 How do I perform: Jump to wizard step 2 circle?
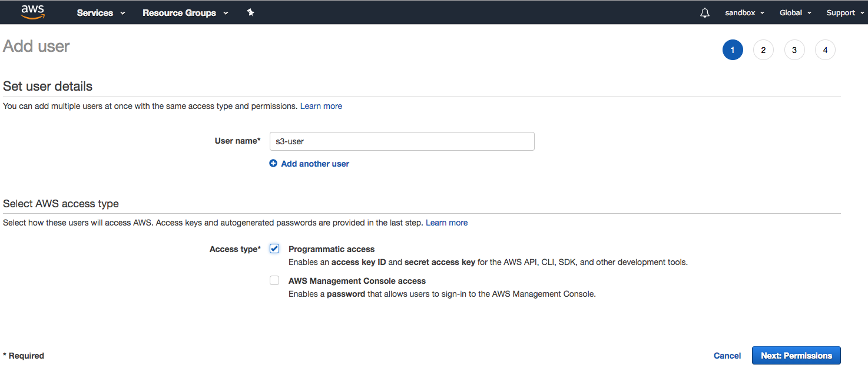tap(763, 50)
